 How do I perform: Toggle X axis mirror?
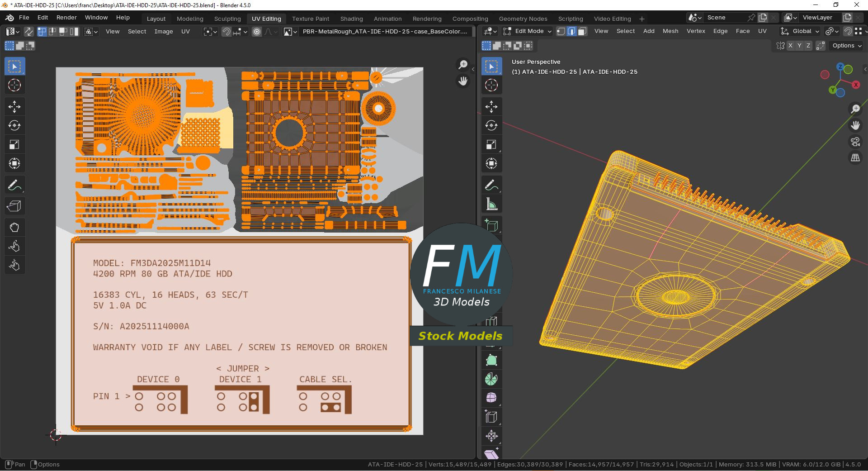click(x=790, y=46)
